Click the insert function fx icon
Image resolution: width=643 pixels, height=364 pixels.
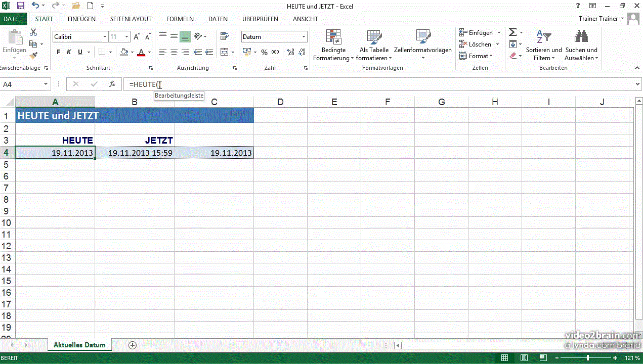(x=112, y=84)
